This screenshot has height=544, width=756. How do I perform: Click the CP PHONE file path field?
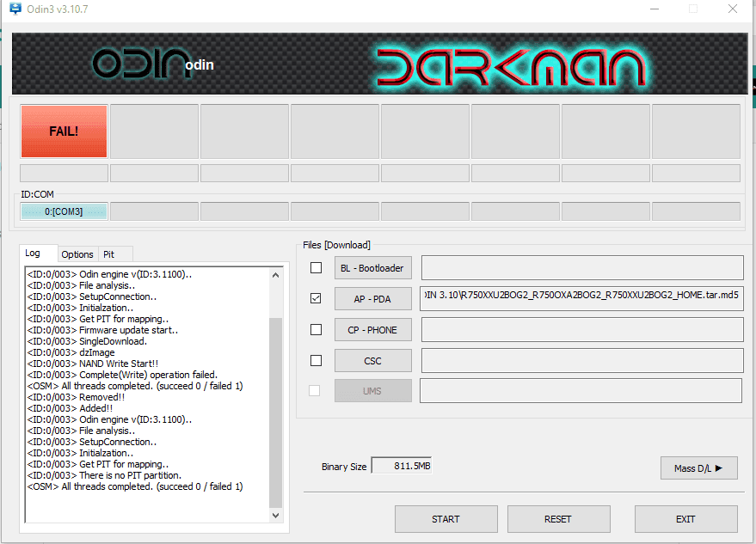pos(582,330)
